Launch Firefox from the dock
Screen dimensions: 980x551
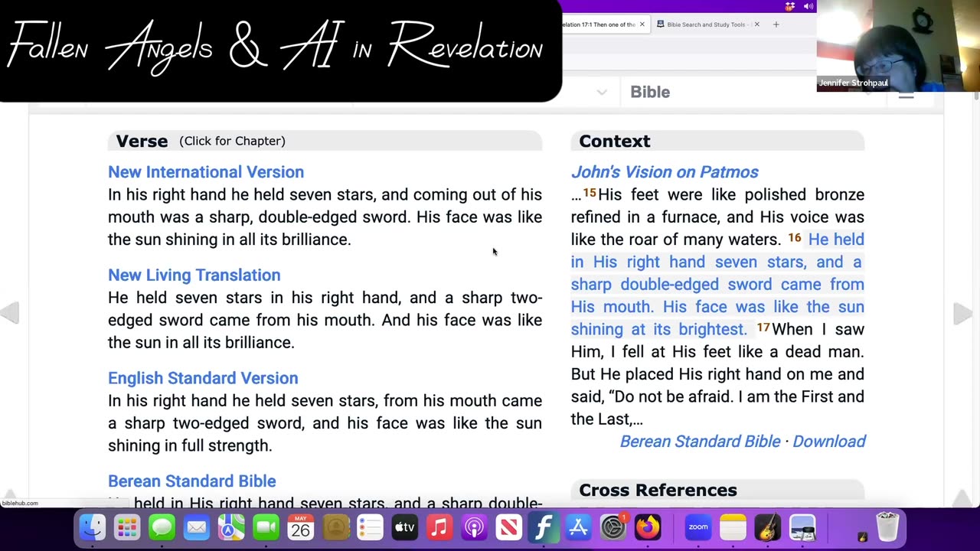point(647,527)
